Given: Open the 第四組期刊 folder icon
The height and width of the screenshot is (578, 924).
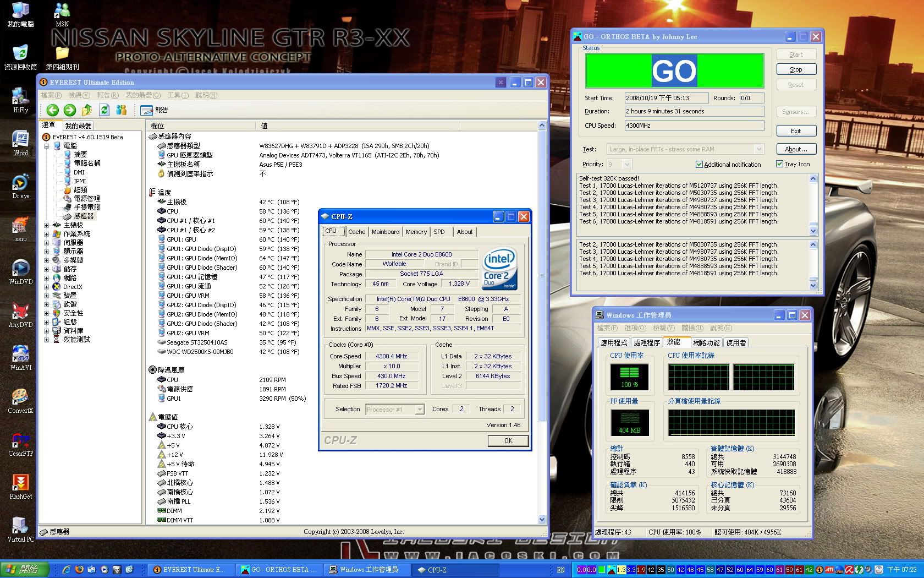Looking at the screenshot, I should [x=62, y=57].
